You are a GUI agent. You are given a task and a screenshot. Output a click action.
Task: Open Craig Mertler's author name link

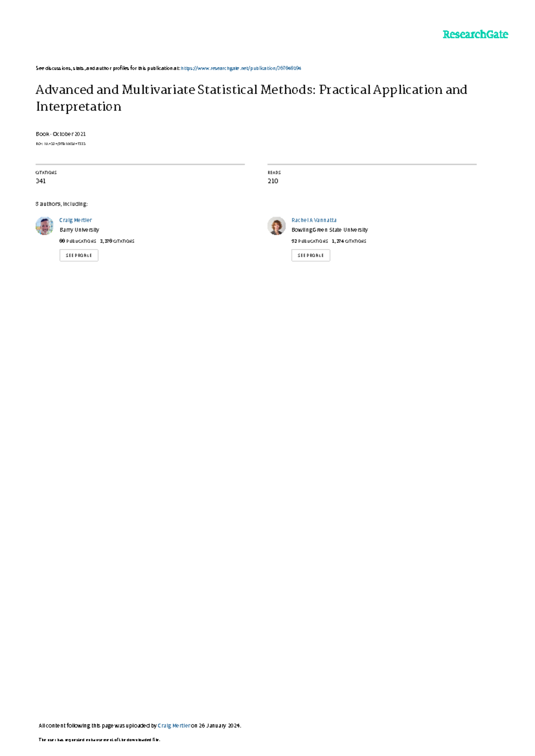point(75,220)
